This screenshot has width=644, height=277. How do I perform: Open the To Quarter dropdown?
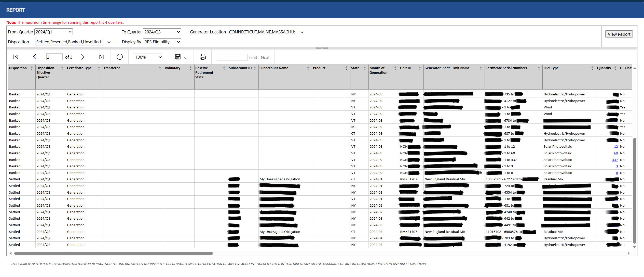tap(162, 32)
